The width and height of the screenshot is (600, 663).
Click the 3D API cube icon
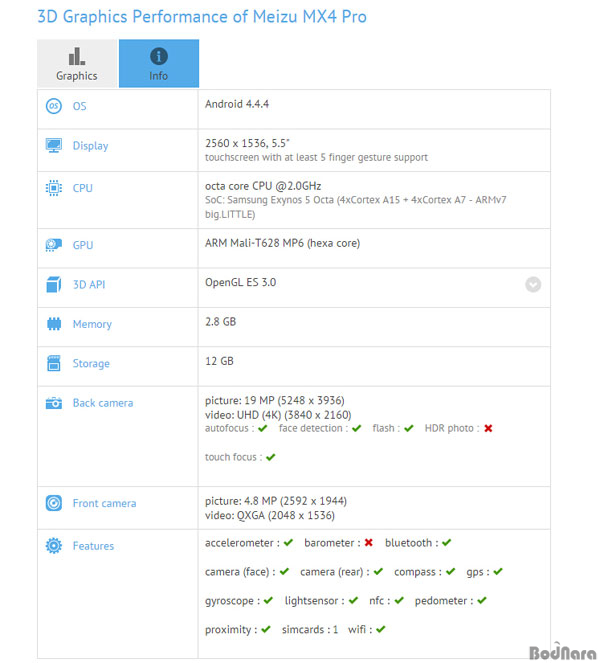pos(54,285)
